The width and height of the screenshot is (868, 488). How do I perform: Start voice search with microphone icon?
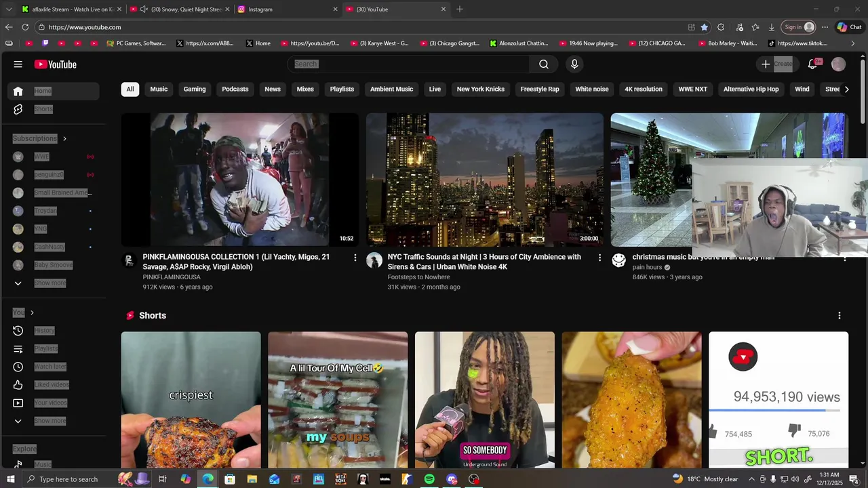(x=574, y=64)
